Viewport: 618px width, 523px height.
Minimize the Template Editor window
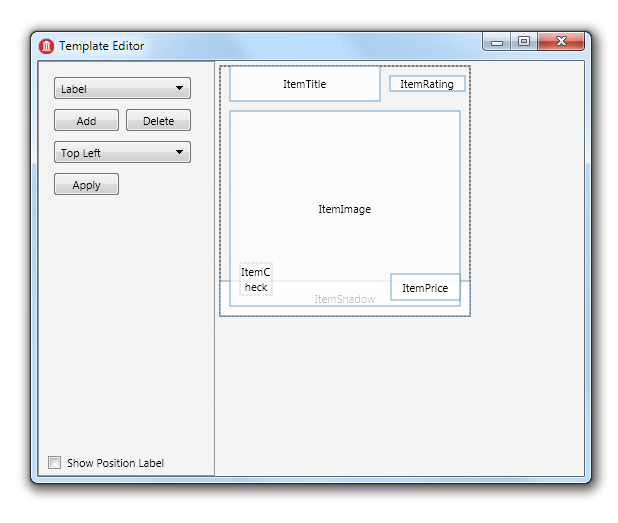(497, 42)
